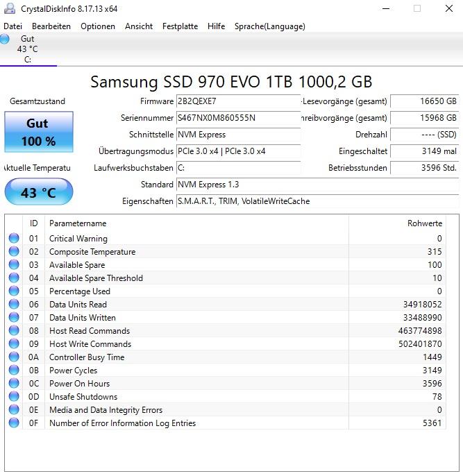Click the status orb for Composite Temperature
463x476 pixels.
(x=14, y=251)
